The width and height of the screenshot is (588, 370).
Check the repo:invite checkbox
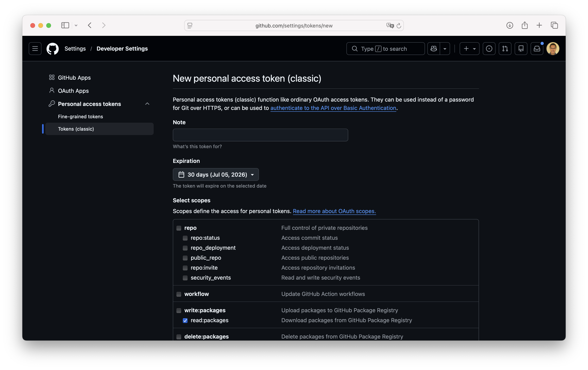point(185,268)
